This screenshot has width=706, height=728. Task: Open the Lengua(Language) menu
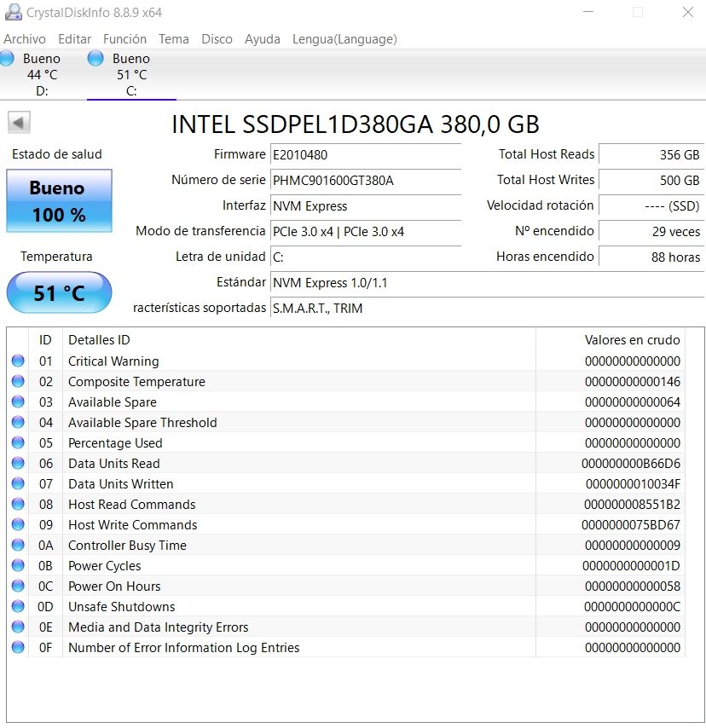tap(344, 39)
